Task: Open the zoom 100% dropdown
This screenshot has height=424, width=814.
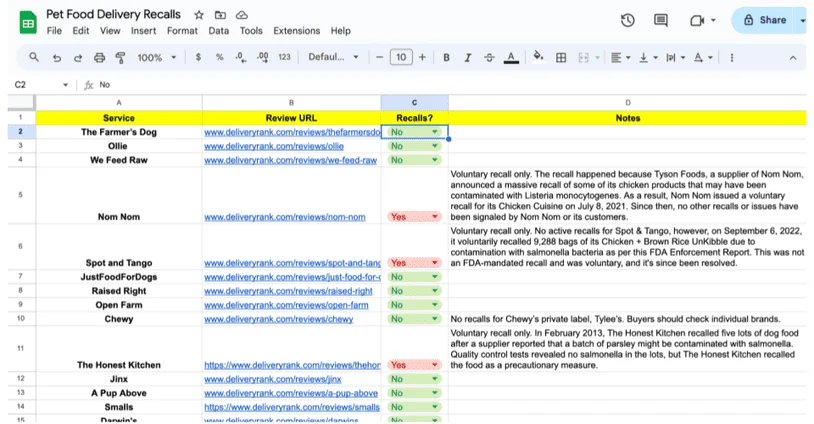Action: pos(155,58)
